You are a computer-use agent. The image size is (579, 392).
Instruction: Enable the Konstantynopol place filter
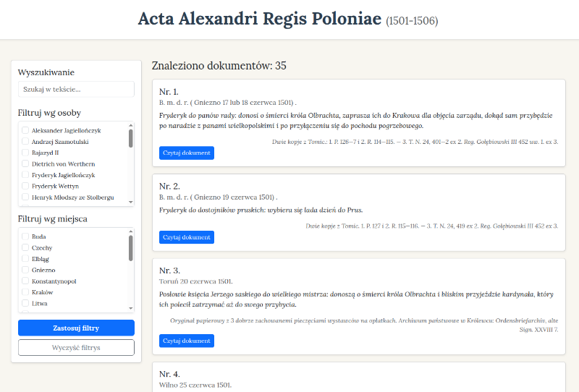pyautogui.click(x=25, y=281)
